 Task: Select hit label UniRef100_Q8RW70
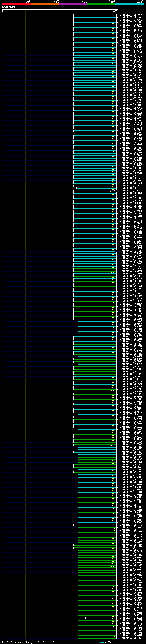click(x=131, y=37)
